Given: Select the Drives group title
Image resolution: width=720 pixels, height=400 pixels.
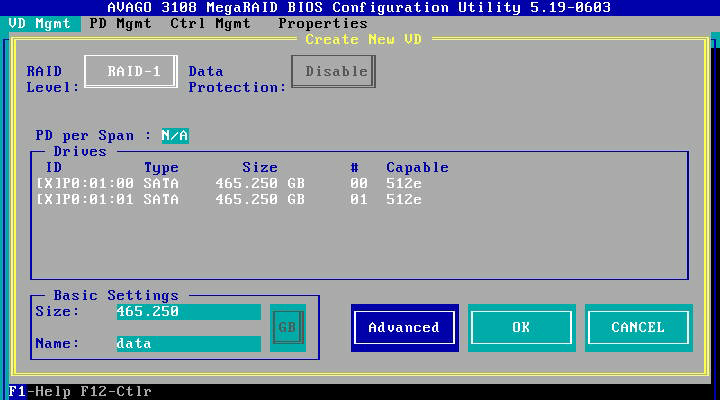Looking at the screenshot, I should coord(80,152).
